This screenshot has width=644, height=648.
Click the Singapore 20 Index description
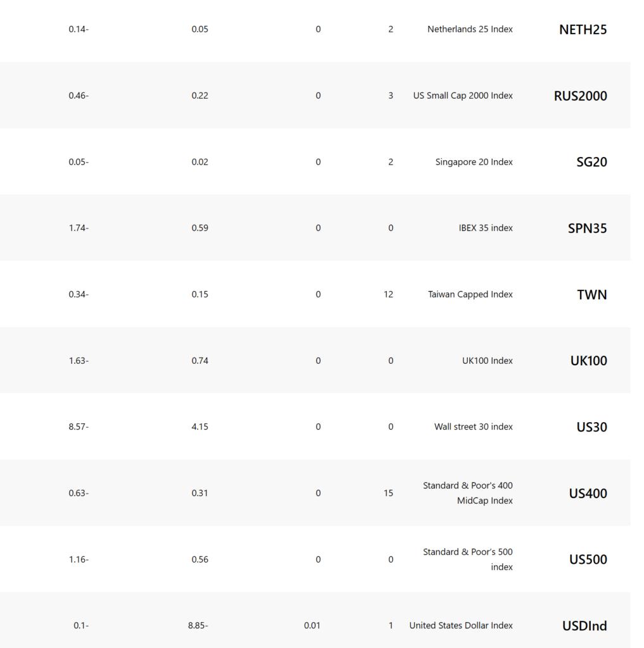point(474,162)
